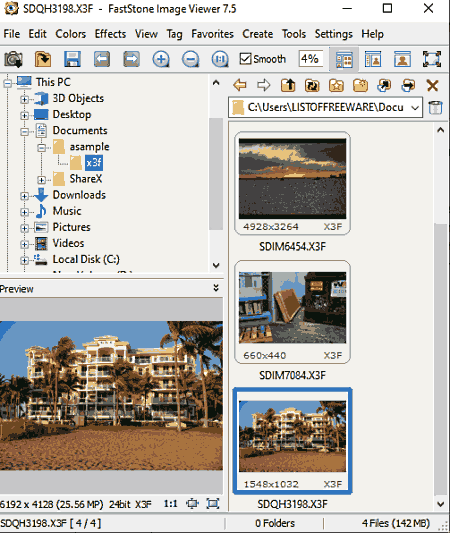Select the x3f folder in tree
Viewport: 450px width, 533px height.
pyautogui.click(x=94, y=163)
